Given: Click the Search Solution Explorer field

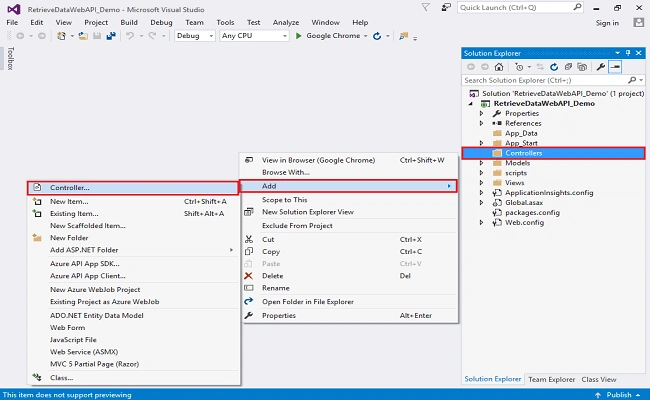Looking at the screenshot, I should point(553,80).
